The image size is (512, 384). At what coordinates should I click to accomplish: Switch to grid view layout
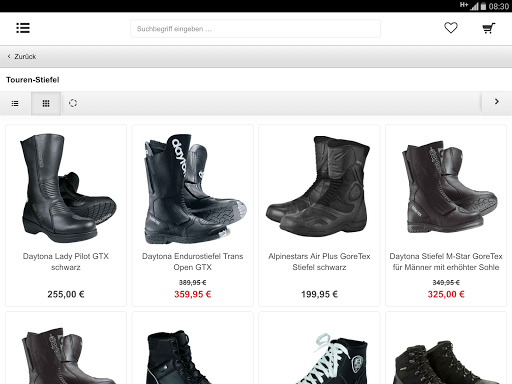point(46,103)
